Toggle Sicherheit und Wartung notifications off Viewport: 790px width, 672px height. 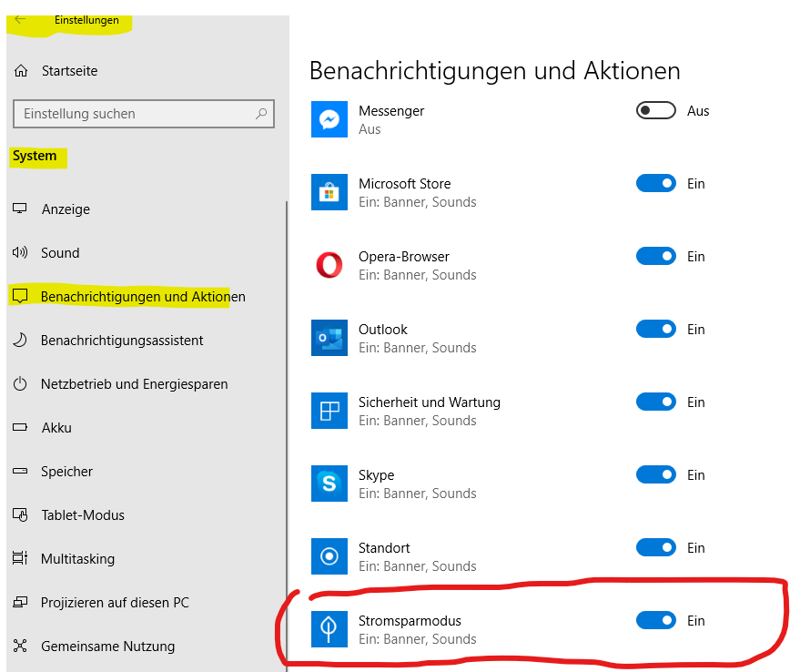coord(655,402)
